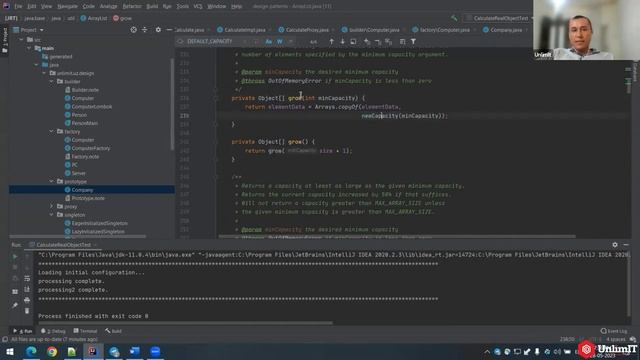
Task: Expand the proxy package node
Action: 51,207
